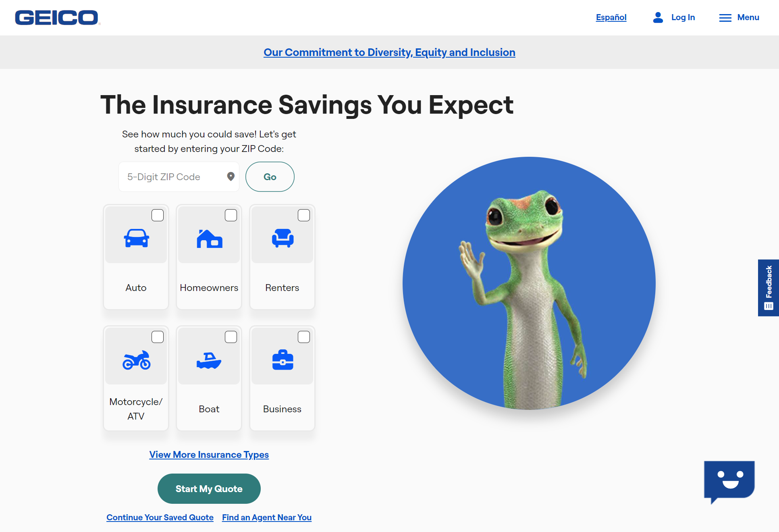The width and height of the screenshot is (779, 532).
Task: Click the Boat insurance icon
Action: coord(209,357)
